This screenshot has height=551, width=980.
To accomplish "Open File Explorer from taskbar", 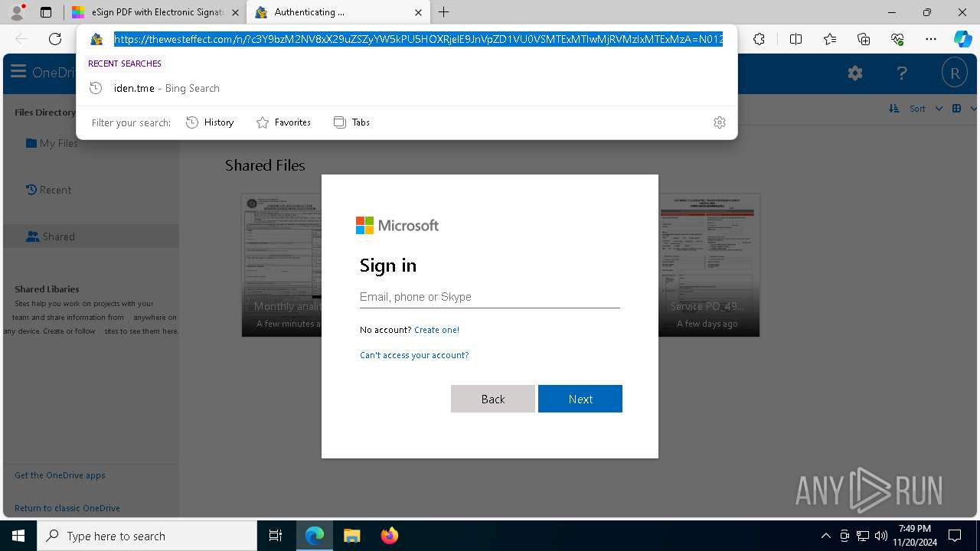I will pos(351,536).
